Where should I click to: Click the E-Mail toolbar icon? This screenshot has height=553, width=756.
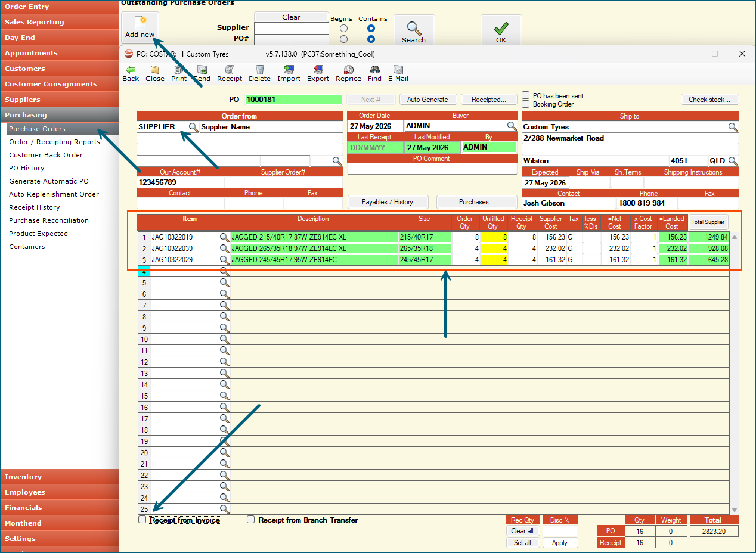coord(398,73)
